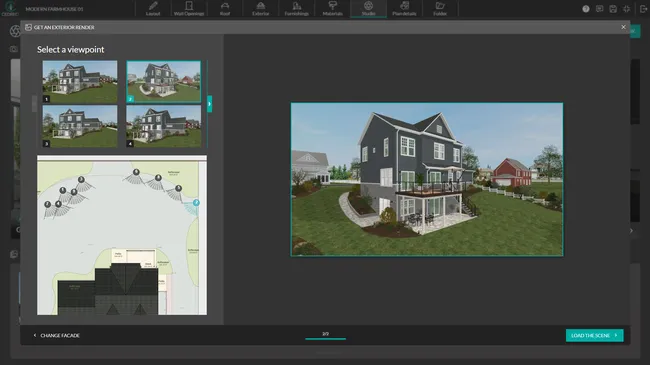The width and height of the screenshot is (650, 365).
Task: Open the Furnishings step
Action: pyautogui.click(x=296, y=9)
